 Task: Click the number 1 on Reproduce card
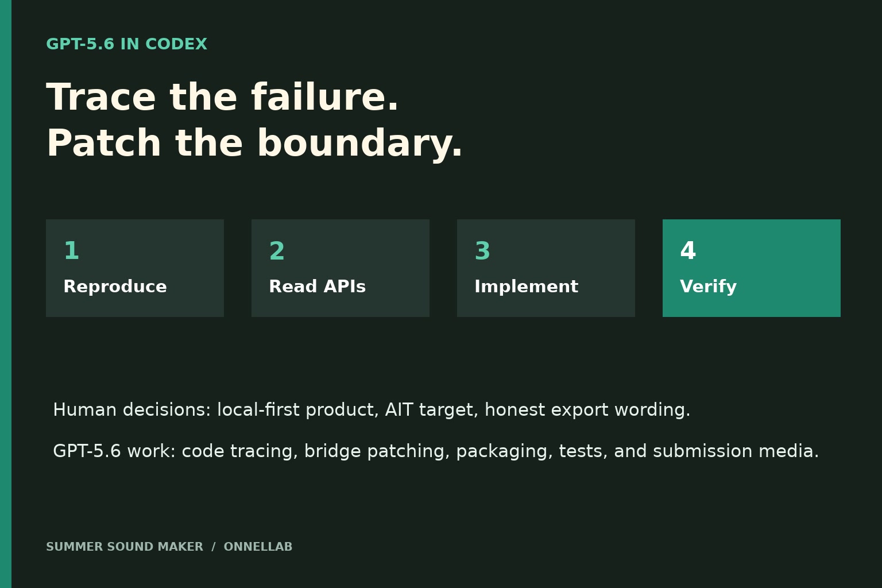point(71,252)
